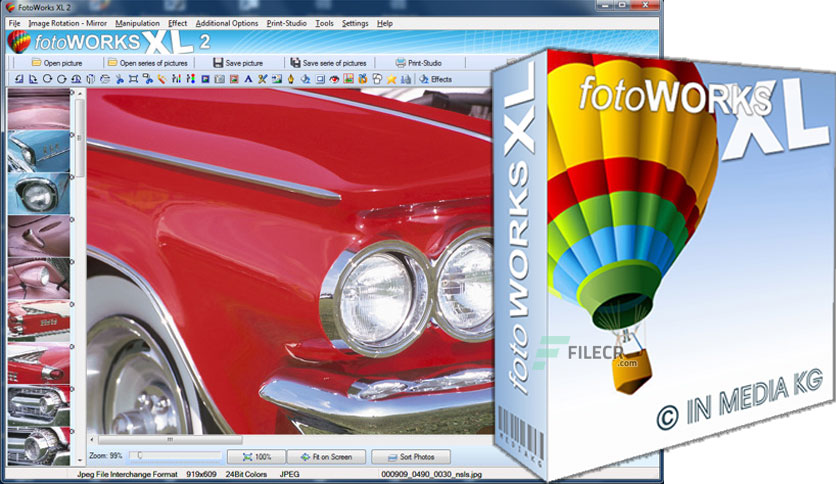Open the Manipulation menu
The image size is (836, 484).
(137, 23)
